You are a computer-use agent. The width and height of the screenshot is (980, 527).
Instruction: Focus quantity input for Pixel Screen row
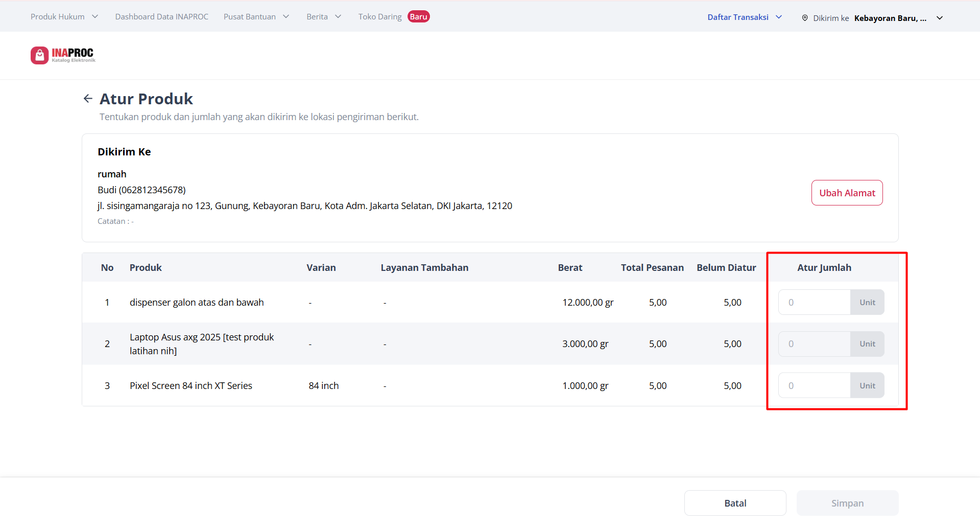[815, 385]
